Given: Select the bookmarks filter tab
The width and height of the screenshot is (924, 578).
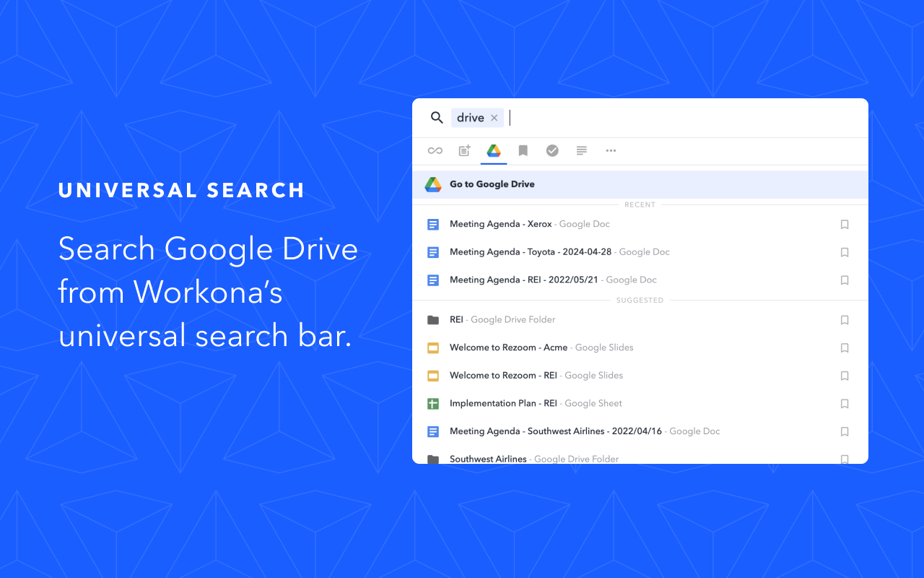Looking at the screenshot, I should click(x=523, y=150).
